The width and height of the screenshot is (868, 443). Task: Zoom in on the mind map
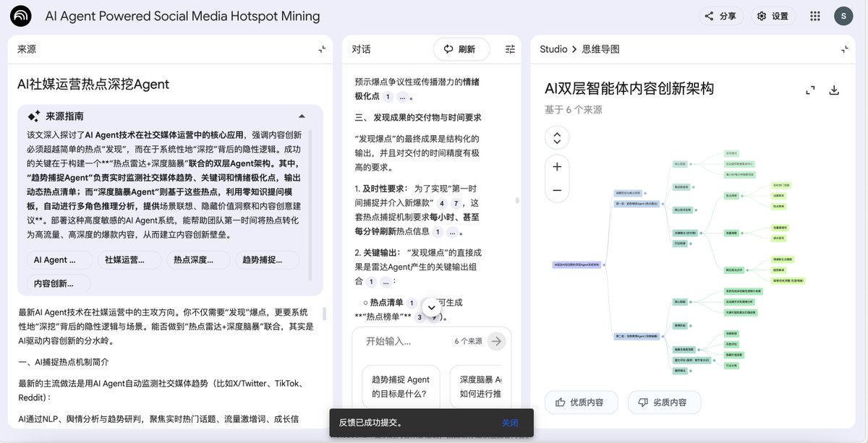click(557, 167)
